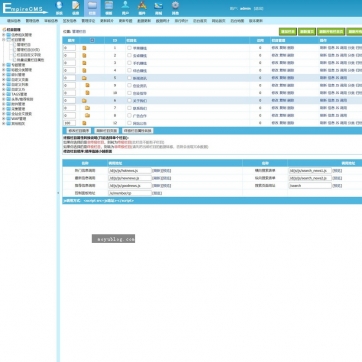Open the 版本更新 submenu item
The image size is (362, 362).
(x=256, y=21)
